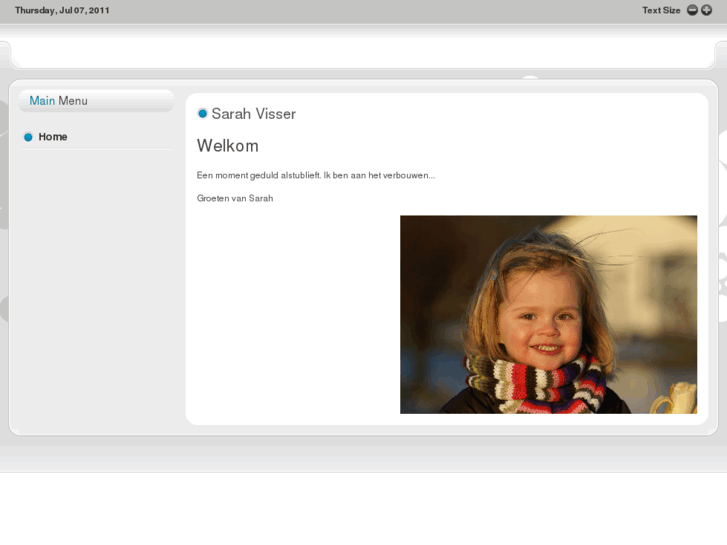Click the date Thursday, Jul 07, 2011
The height and width of the screenshot is (545, 727).
(62, 10)
